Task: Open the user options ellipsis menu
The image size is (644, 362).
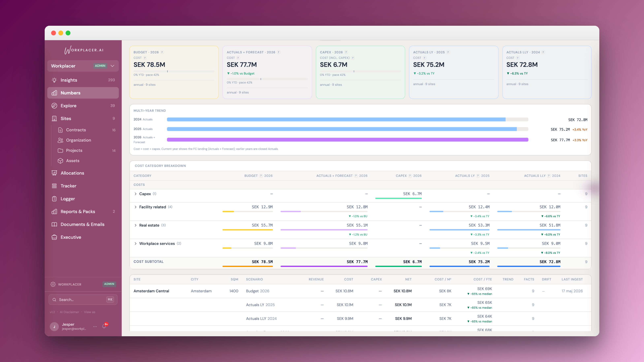Action: point(95,327)
